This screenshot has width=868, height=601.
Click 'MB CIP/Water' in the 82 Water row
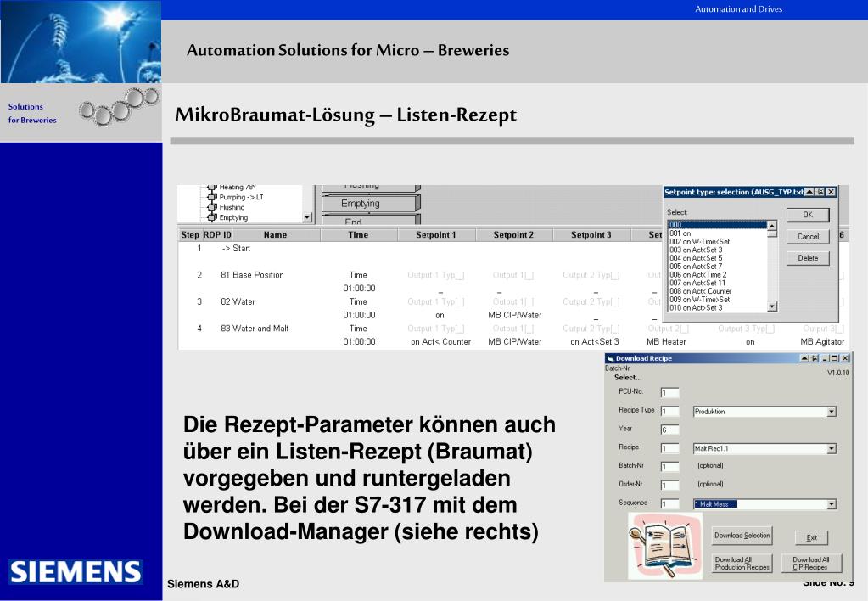514,315
